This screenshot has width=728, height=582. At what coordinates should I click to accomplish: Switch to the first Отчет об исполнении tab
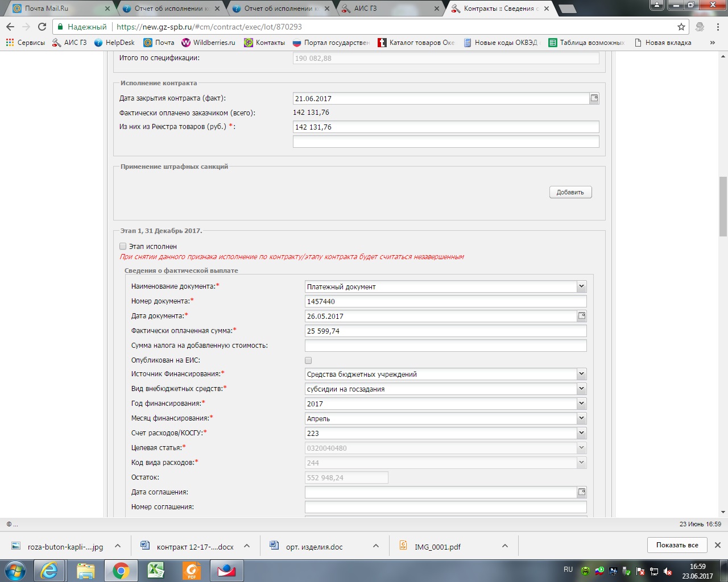click(x=167, y=9)
